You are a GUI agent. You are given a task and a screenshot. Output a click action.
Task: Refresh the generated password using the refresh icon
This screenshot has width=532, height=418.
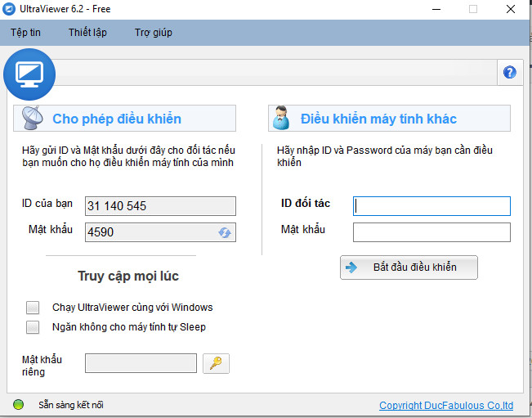tap(225, 232)
